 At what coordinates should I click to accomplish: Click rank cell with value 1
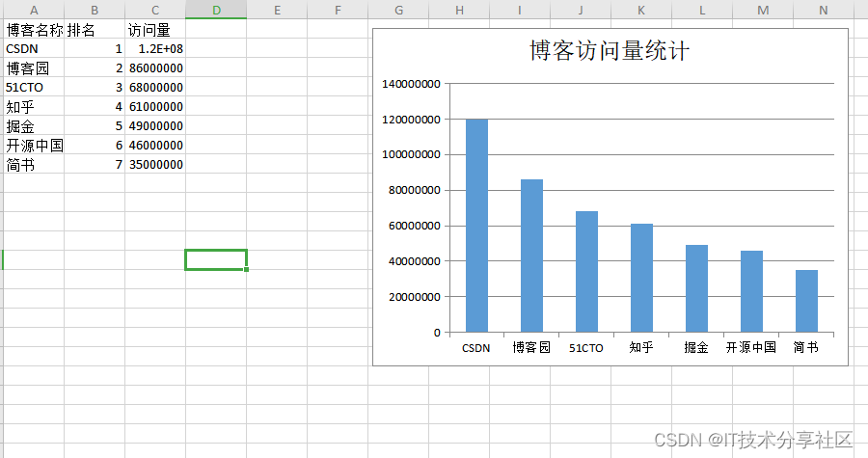(95, 48)
